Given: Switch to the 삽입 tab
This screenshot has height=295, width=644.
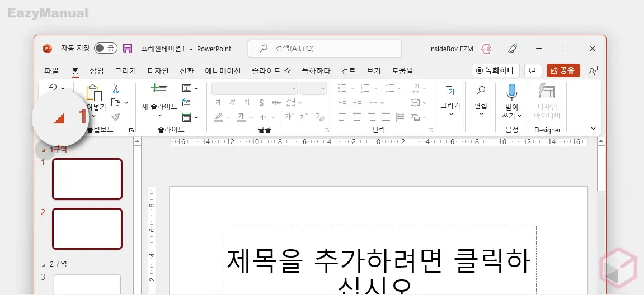Looking at the screenshot, I should coord(97,70).
